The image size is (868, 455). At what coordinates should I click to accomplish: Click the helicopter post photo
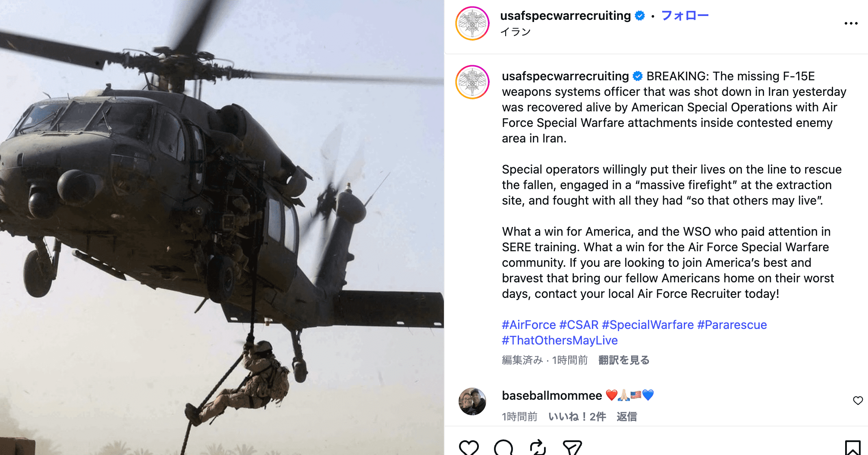click(x=222, y=227)
